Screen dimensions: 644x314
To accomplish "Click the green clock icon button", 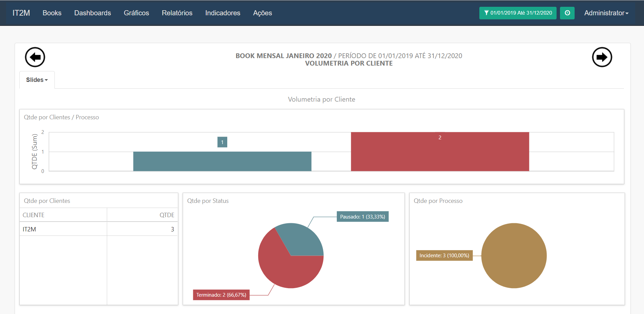I will 567,13.
